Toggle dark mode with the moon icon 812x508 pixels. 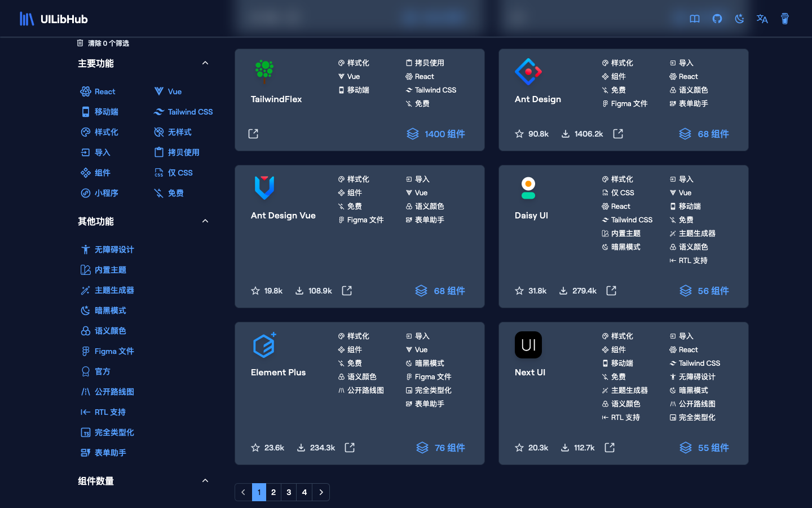point(739,18)
